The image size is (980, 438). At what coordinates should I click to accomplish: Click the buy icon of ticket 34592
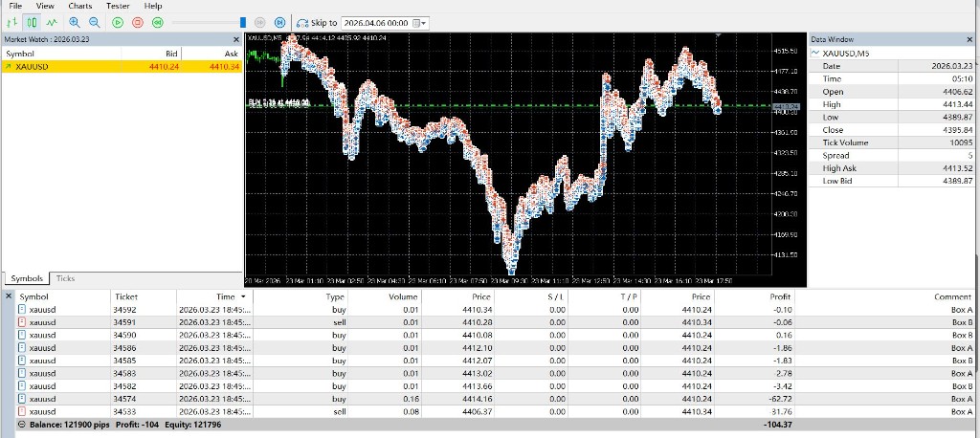[x=22, y=309]
